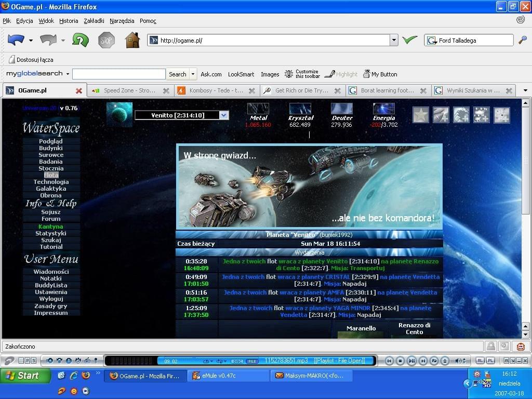Screen dimensions: 532x399
Task: Open the myglobalsearch dropdown arrow
Action: tap(68, 74)
